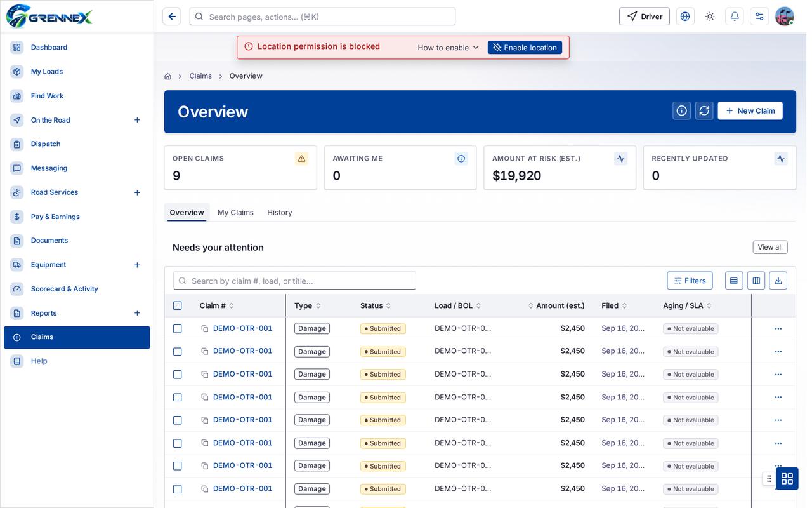Copy claim number in first table row
This screenshot has width=812, height=508.
tap(205, 329)
